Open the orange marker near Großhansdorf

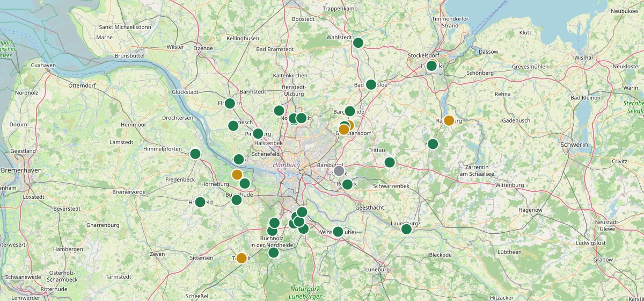point(344,130)
